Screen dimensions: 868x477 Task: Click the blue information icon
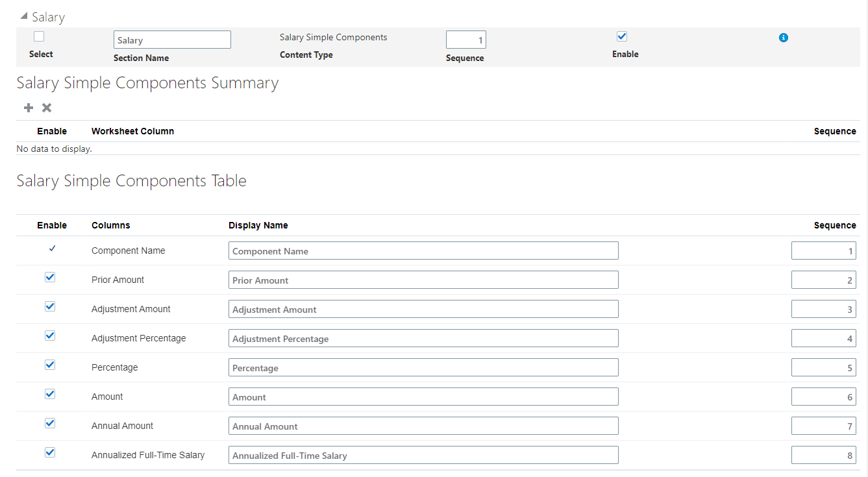783,38
